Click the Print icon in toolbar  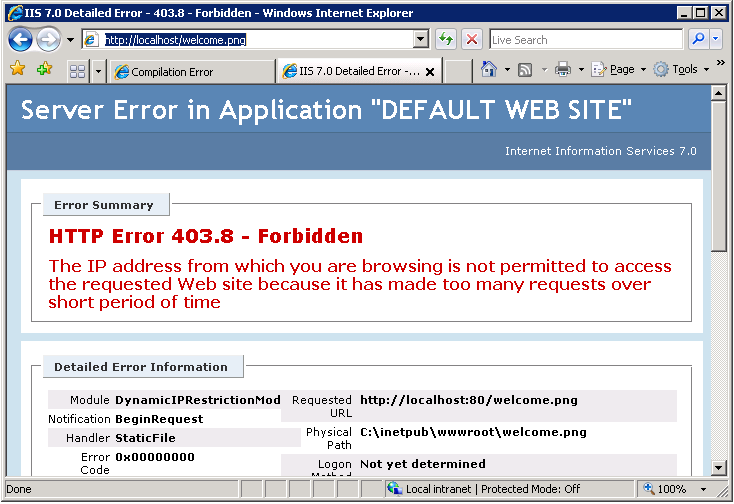(563, 70)
